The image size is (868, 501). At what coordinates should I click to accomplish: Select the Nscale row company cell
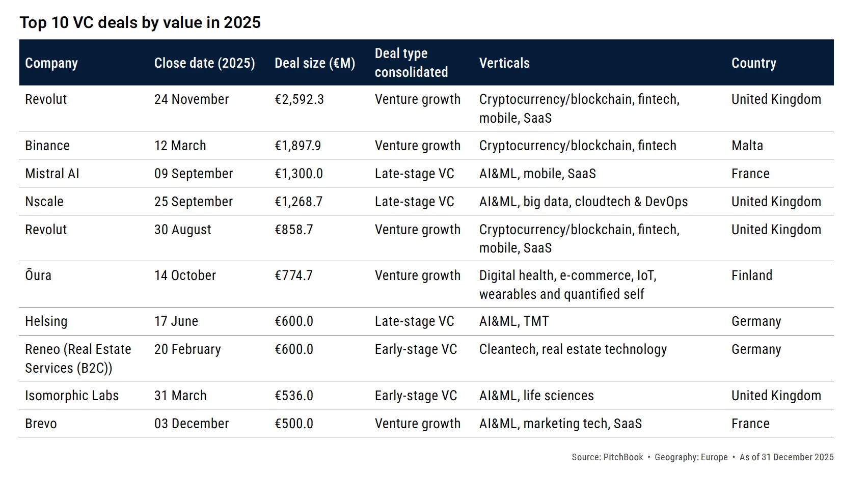pos(44,202)
